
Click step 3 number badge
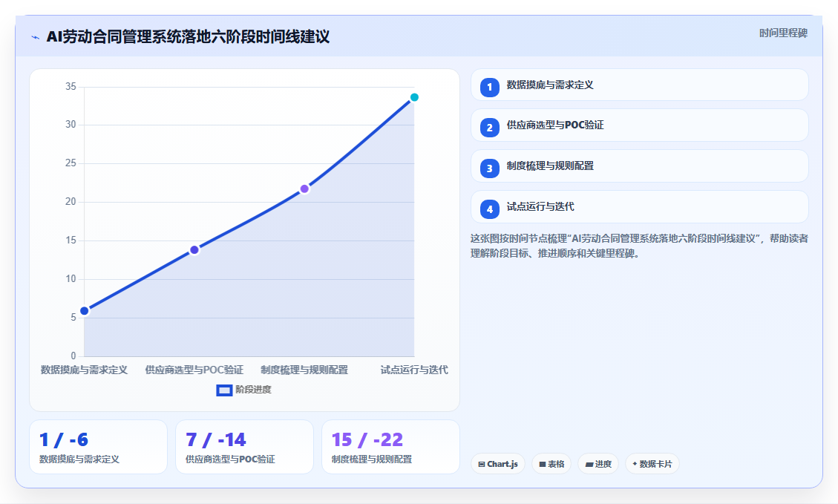coord(490,168)
